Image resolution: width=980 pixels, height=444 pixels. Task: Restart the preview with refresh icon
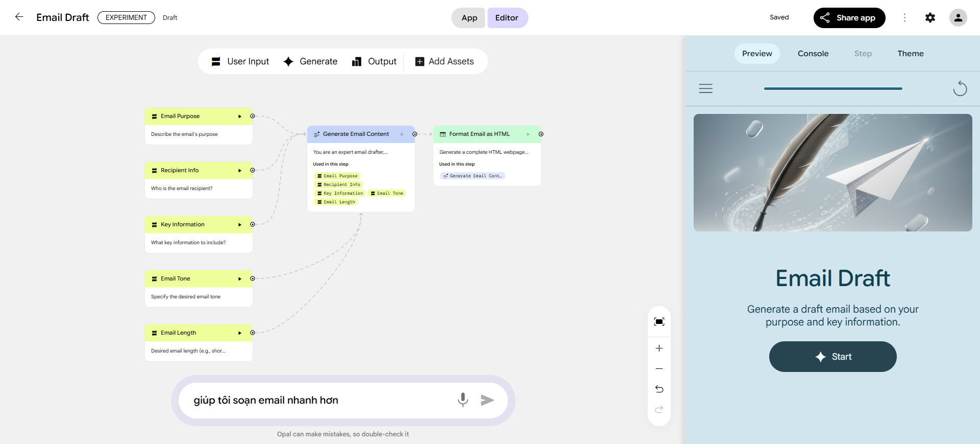click(960, 88)
